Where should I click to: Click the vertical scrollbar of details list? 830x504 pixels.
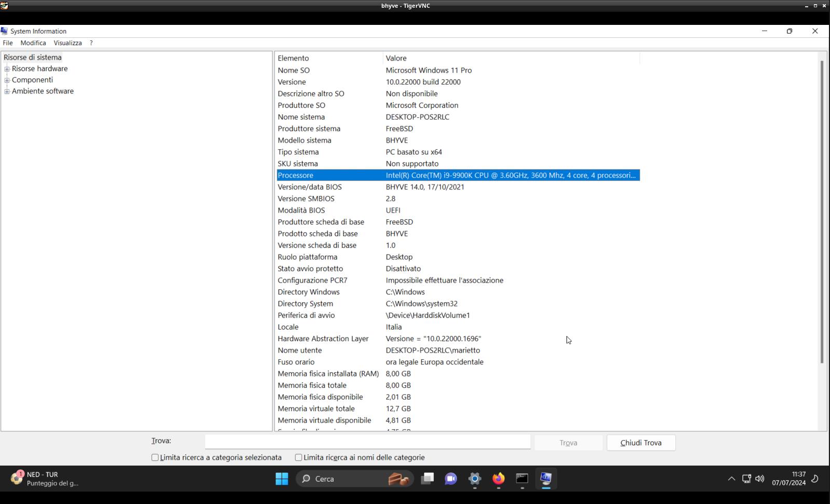(x=822, y=212)
